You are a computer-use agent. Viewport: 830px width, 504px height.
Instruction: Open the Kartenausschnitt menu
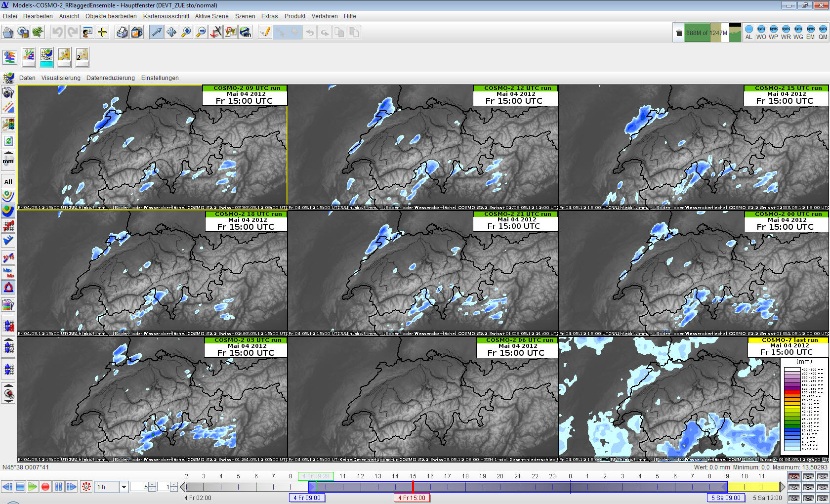tap(166, 16)
